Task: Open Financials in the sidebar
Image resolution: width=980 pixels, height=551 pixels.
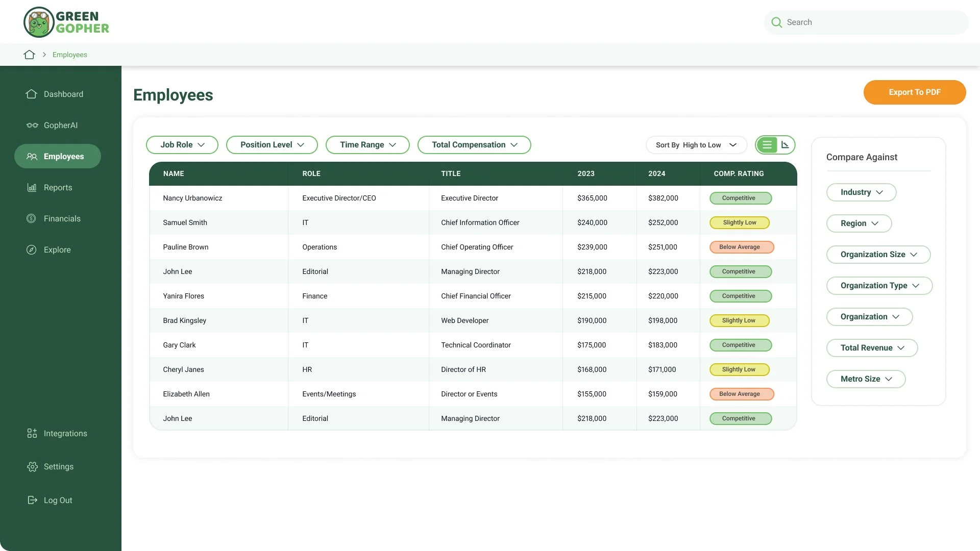Action: (x=62, y=218)
